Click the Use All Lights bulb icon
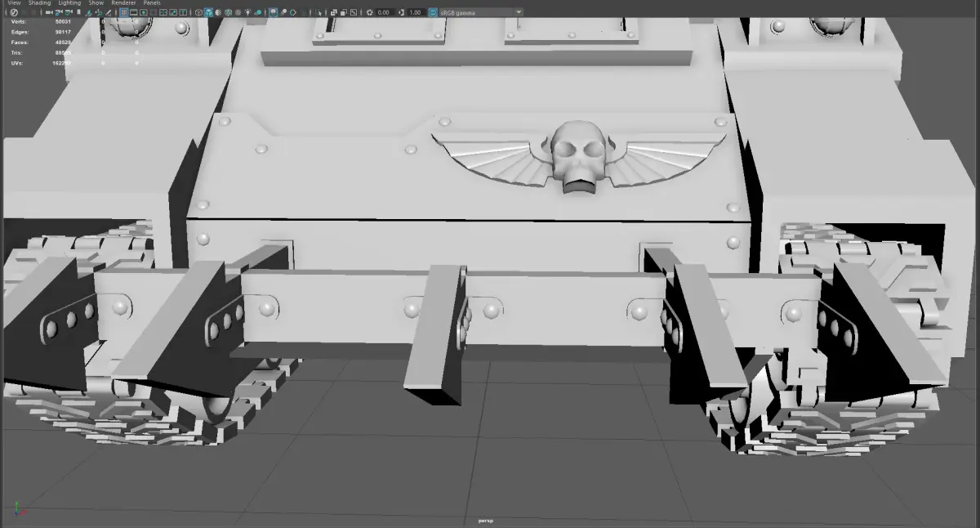980x528 pixels. tap(247, 12)
